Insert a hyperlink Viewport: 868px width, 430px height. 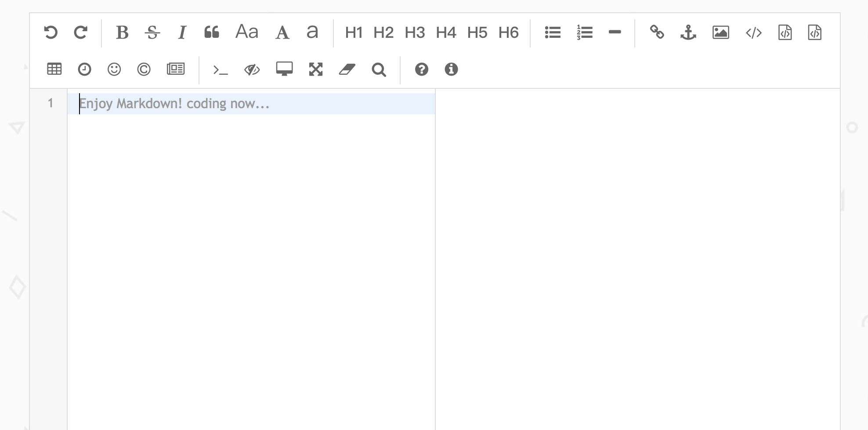click(x=657, y=32)
